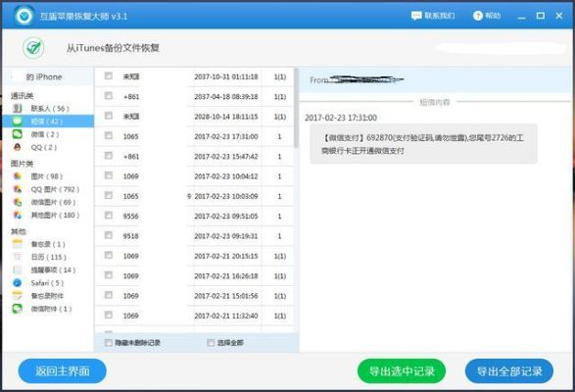Select the 短信 (42) message icon
Image resolution: width=575 pixels, height=392 pixels.
pyautogui.click(x=18, y=122)
